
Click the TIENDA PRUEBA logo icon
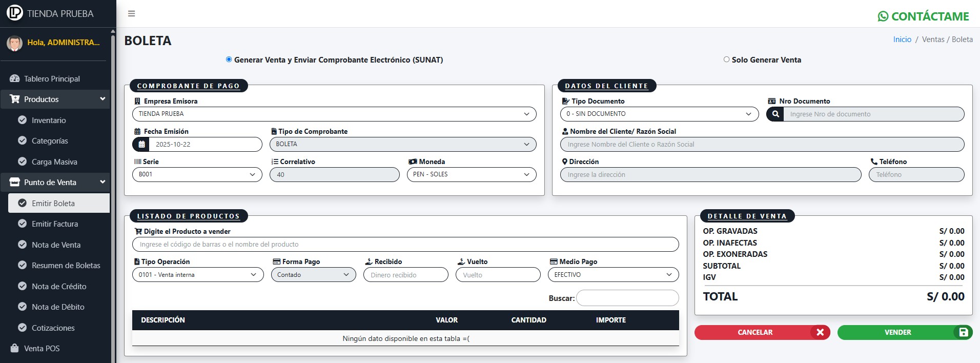point(14,13)
